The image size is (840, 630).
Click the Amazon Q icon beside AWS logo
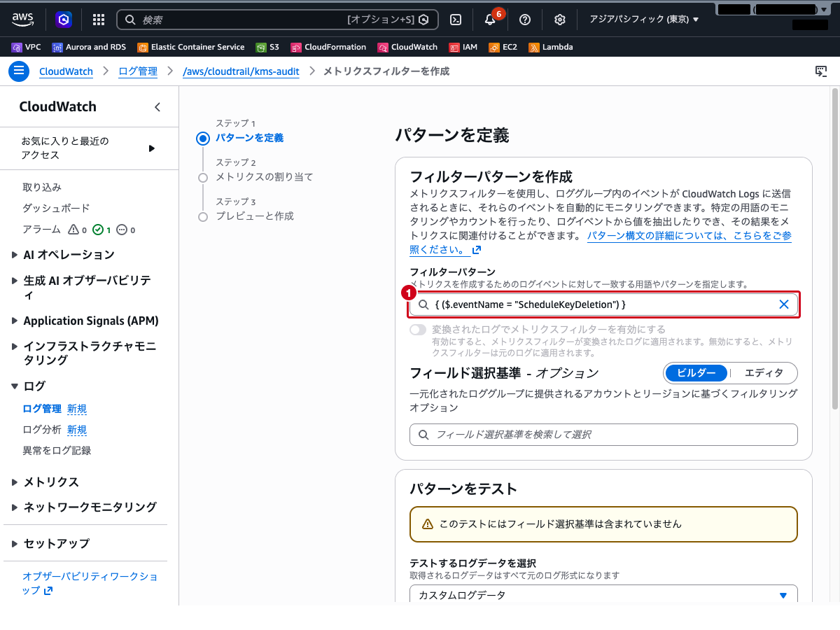[x=64, y=20]
